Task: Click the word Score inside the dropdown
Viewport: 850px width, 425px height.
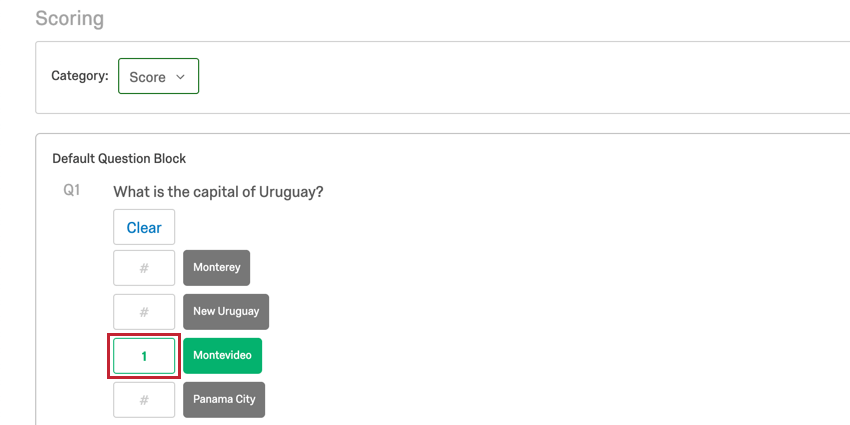Action: coord(147,77)
